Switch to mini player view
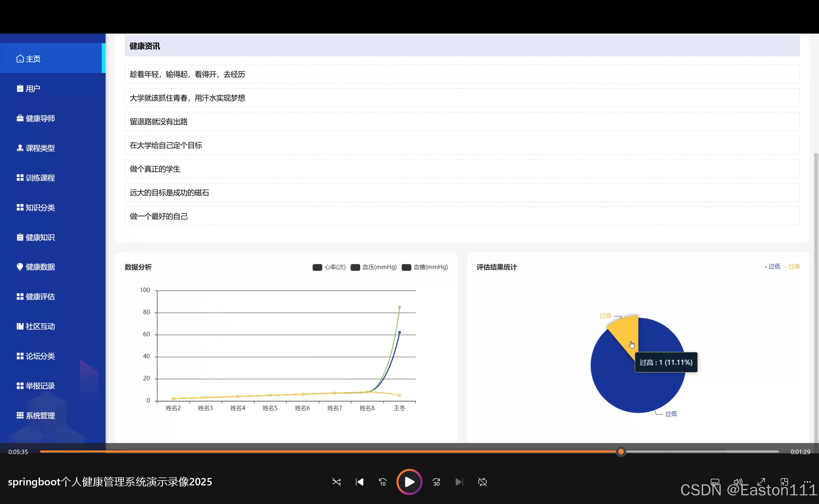 pos(784,482)
